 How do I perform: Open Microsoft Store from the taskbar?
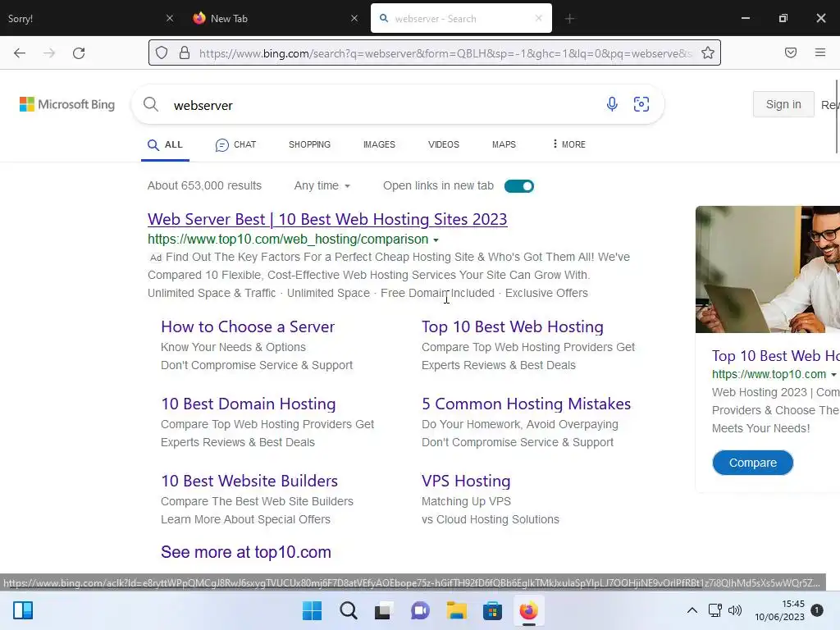(492, 610)
